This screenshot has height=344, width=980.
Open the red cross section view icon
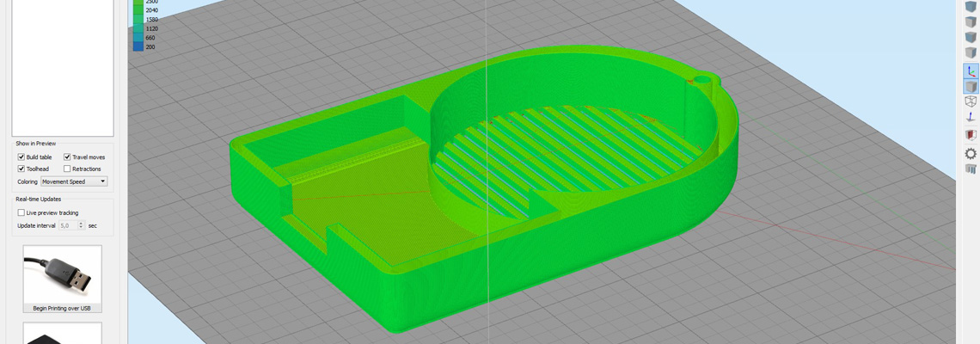(x=971, y=135)
